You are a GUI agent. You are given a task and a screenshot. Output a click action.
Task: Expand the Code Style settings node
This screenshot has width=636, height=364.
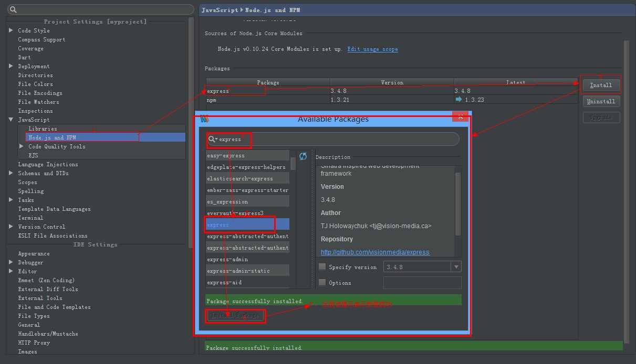point(11,30)
